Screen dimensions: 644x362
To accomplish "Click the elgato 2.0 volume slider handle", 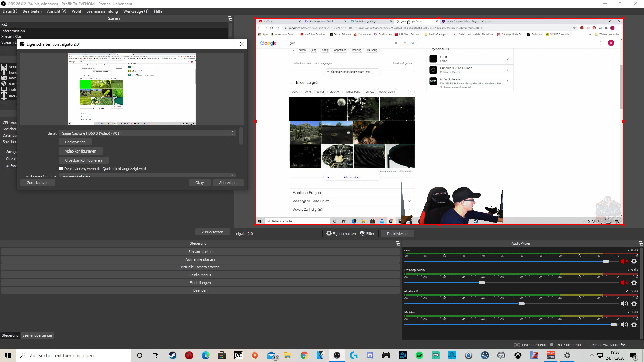I will coord(522,304).
